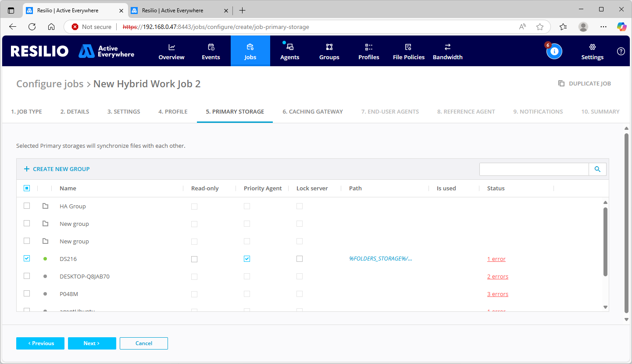
Task: Toggle the select-all checkbox in the header
Action: 27,188
